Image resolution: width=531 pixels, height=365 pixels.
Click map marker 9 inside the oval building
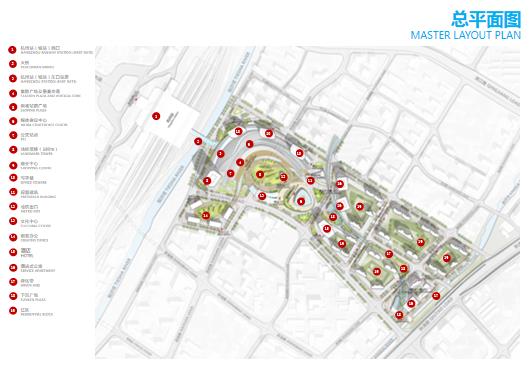click(301, 201)
